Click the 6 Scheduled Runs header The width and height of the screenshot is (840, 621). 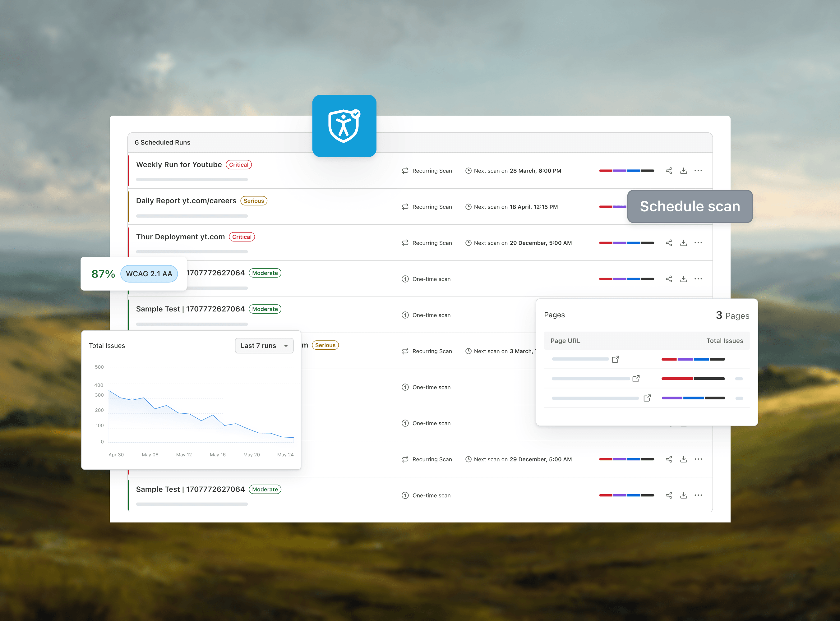click(162, 142)
